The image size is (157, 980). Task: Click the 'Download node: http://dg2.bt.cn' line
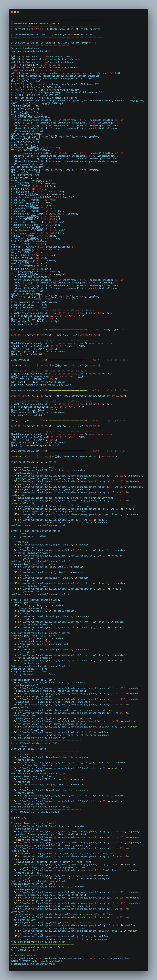tap(31, 51)
